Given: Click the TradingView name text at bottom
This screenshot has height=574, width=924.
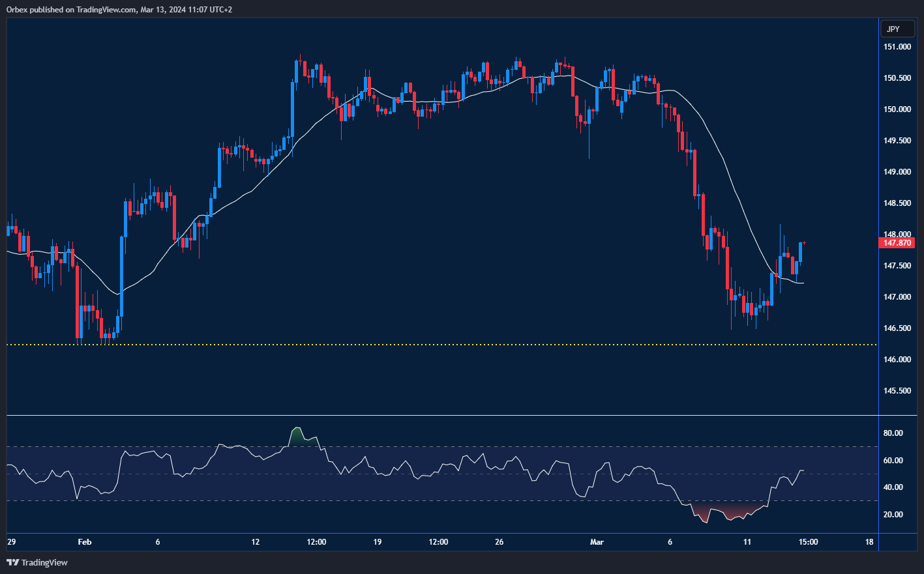Looking at the screenshot, I should pyautogui.click(x=43, y=562).
